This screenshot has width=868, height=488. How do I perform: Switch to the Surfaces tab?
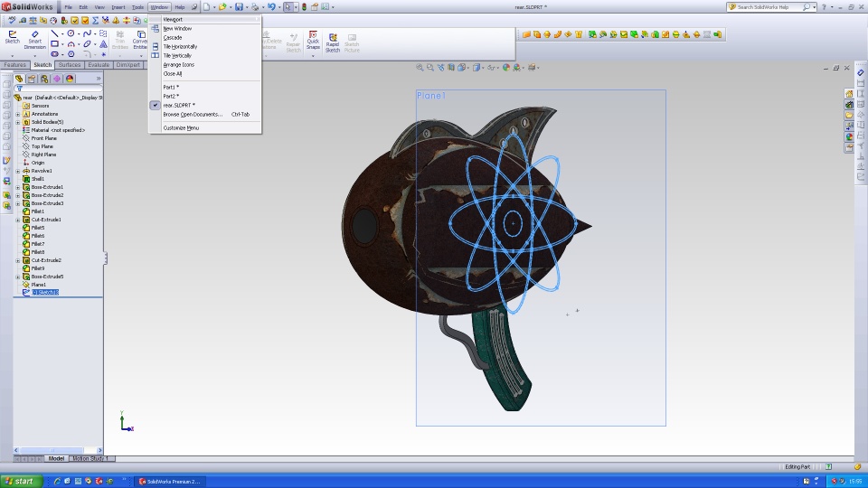[70, 65]
